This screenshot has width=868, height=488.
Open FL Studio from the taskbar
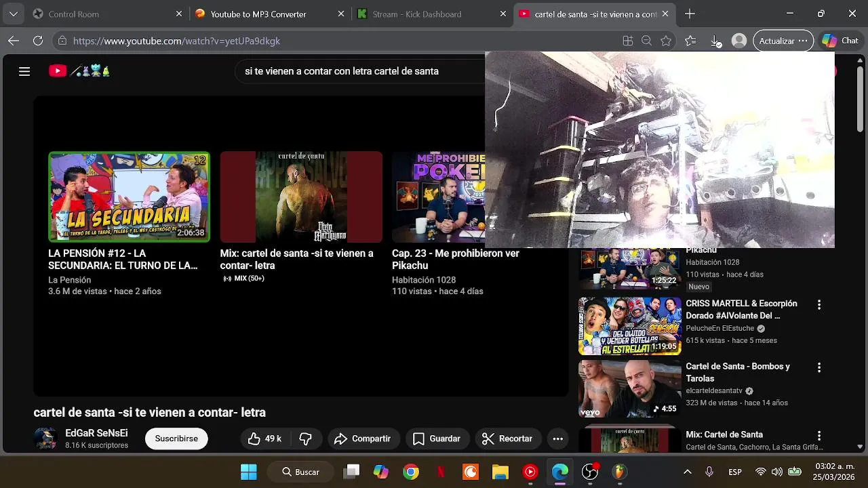(619, 472)
